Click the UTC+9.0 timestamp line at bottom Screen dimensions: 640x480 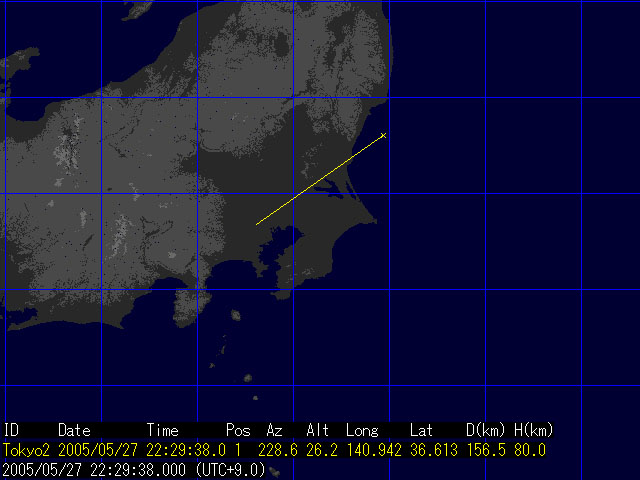[134, 469]
